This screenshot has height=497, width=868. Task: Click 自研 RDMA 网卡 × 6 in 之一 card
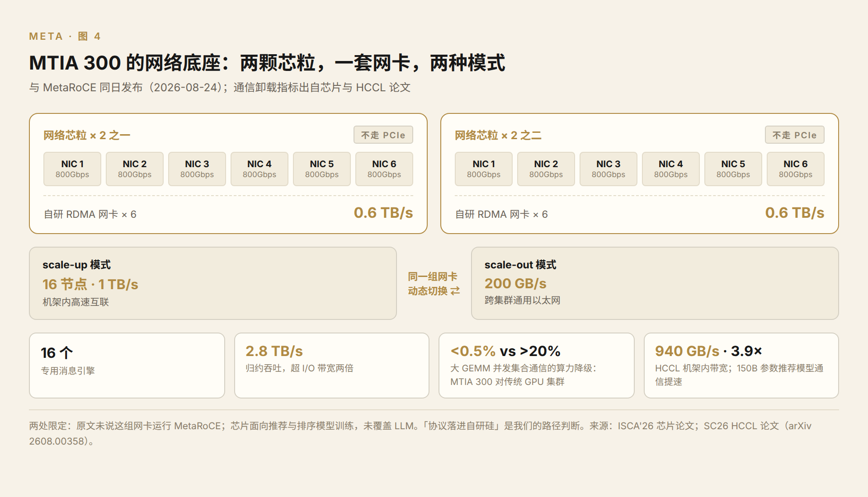[x=90, y=214]
